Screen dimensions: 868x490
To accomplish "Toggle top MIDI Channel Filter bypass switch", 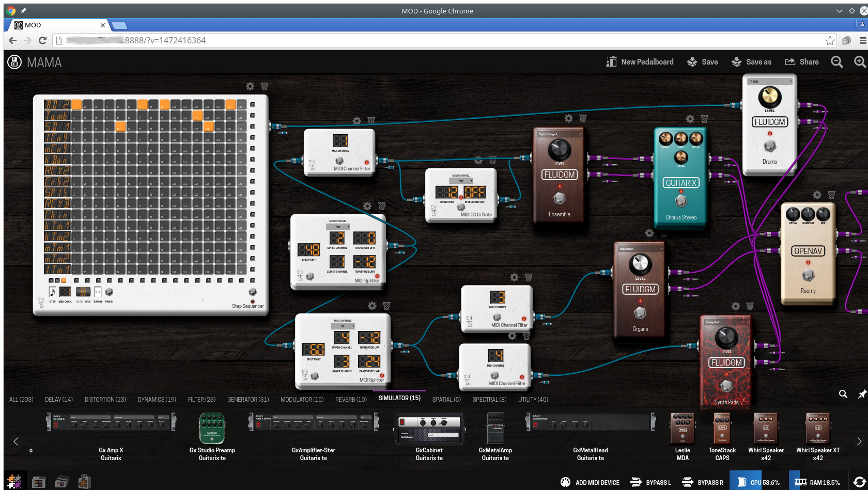I will pos(339,161).
